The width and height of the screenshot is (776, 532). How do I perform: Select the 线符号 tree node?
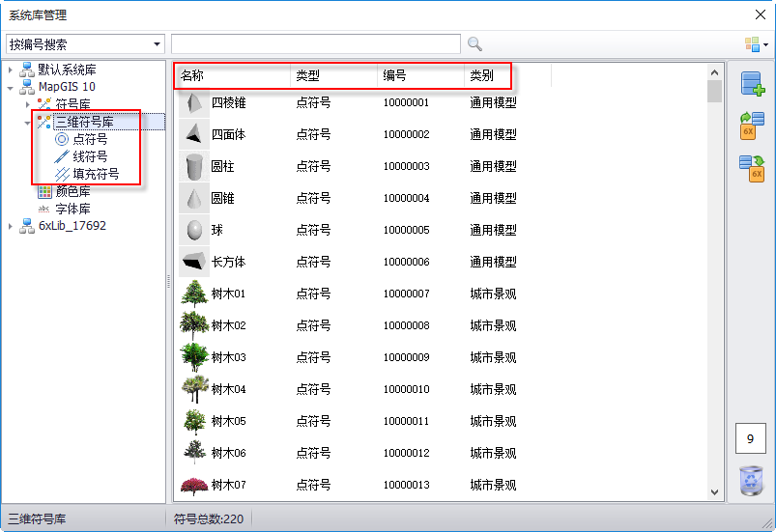point(90,156)
